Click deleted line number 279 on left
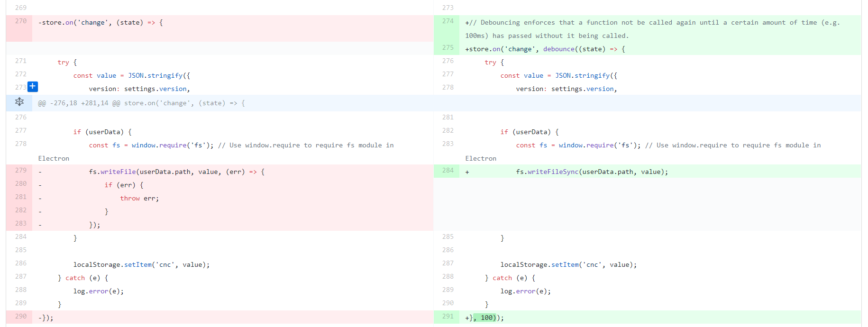Image resolution: width=868 pixels, height=327 pixels. coord(20,171)
